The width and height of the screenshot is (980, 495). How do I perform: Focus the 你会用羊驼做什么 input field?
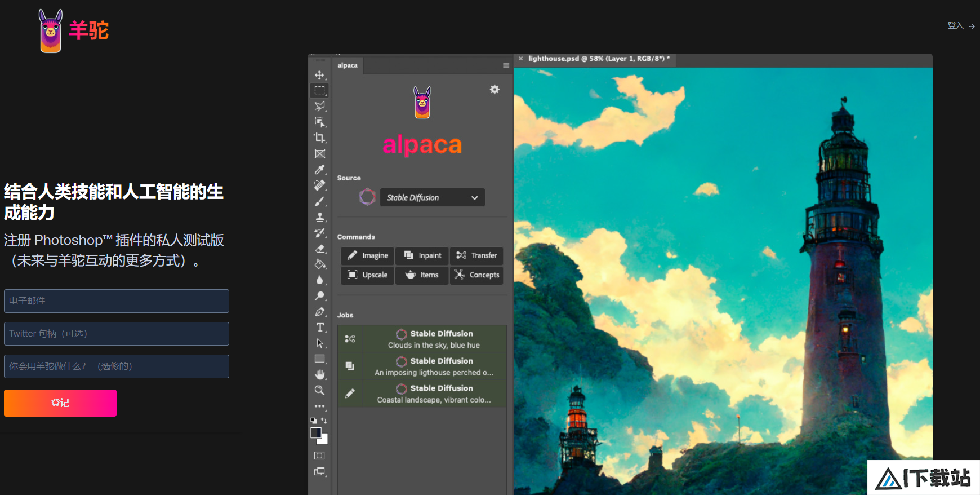(x=117, y=366)
